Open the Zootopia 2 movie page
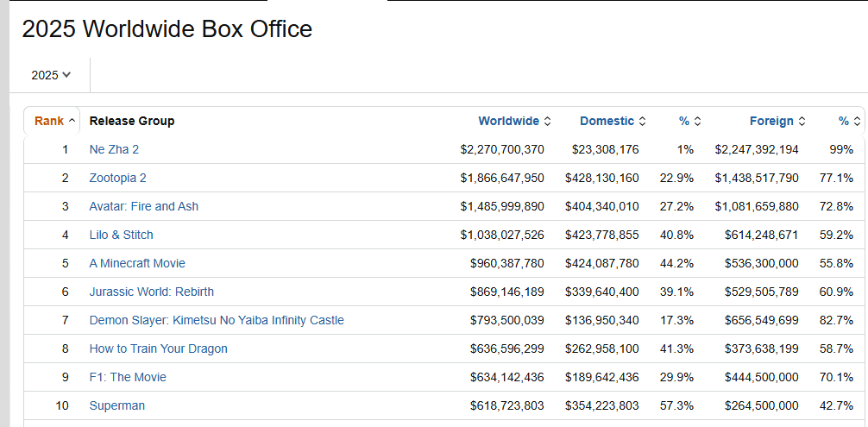This screenshot has width=868, height=427. click(x=118, y=178)
